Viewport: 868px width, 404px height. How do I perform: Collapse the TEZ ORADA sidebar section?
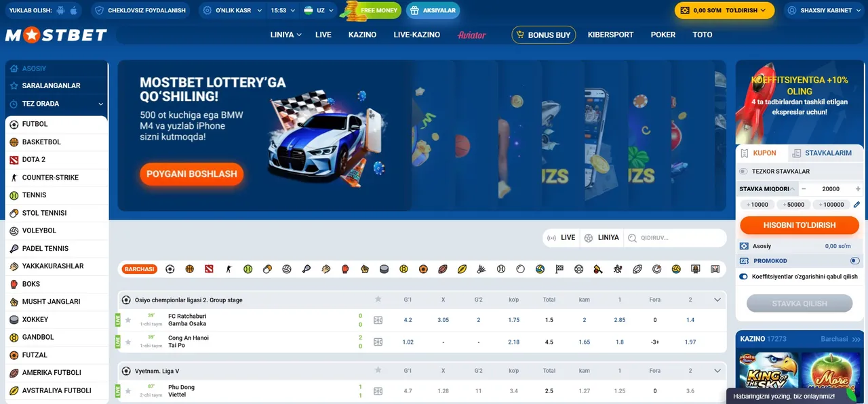point(100,104)
